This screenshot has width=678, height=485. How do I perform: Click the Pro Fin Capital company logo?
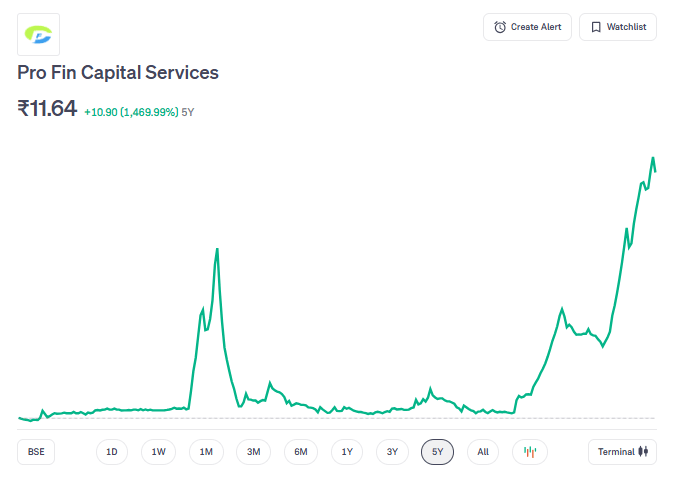pyautogui.click(x=38, y=34)
